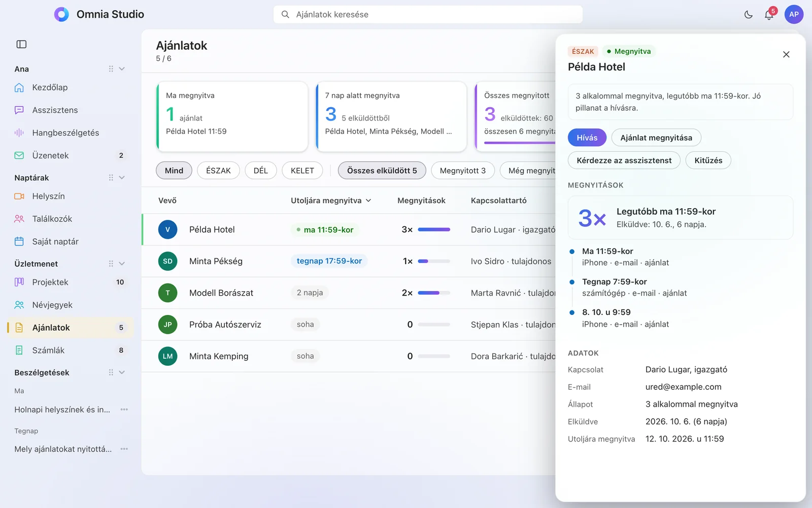812x508 pixels.
Task: Collapse sidebar using the panel icon
Action: (x=21, y=44)
